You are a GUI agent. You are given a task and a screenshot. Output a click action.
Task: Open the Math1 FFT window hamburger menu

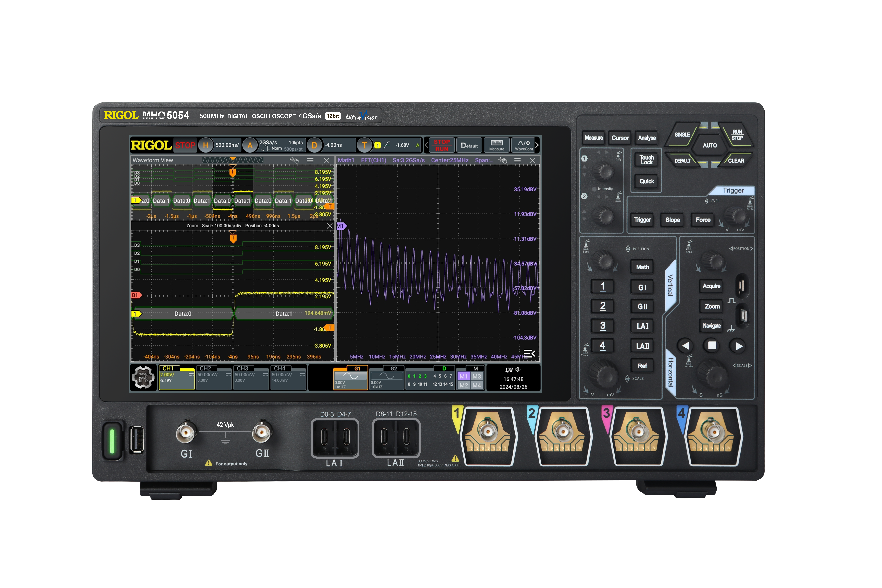click(518, 160)
